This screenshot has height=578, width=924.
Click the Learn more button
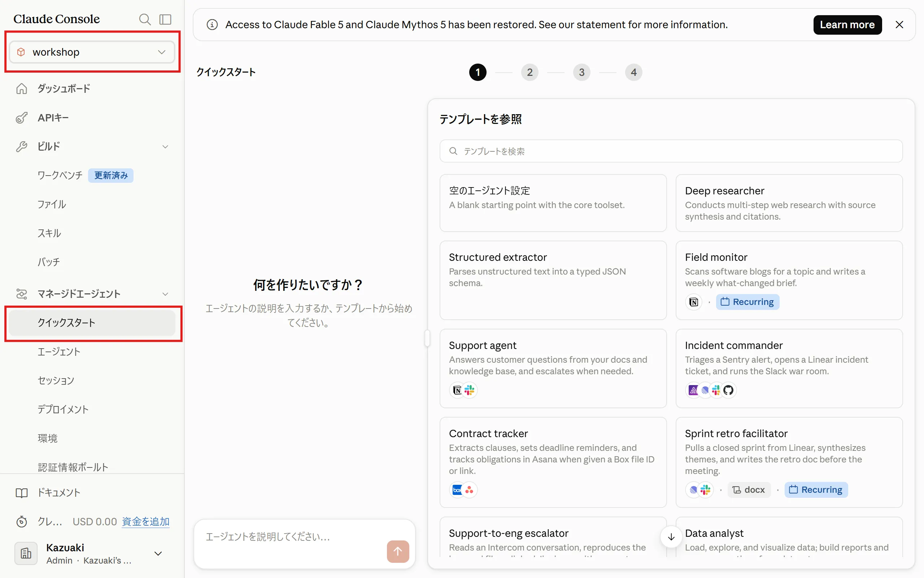pos(847,25)
